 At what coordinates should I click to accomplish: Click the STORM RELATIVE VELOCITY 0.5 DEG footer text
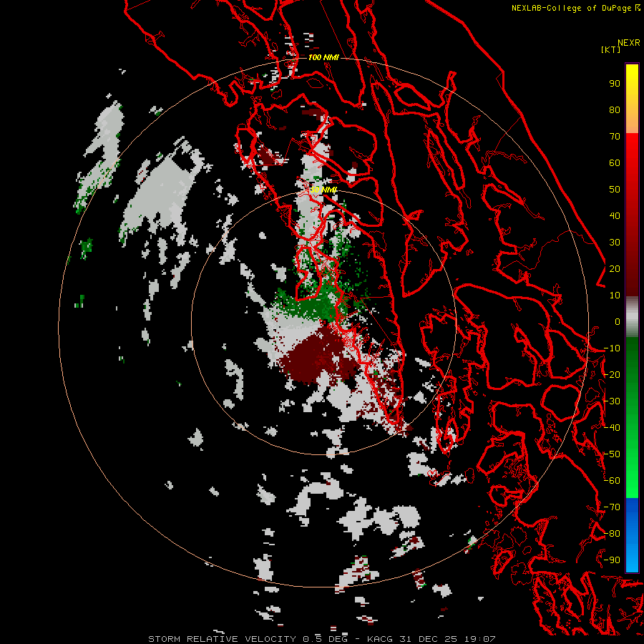click(x=248, y=639)
